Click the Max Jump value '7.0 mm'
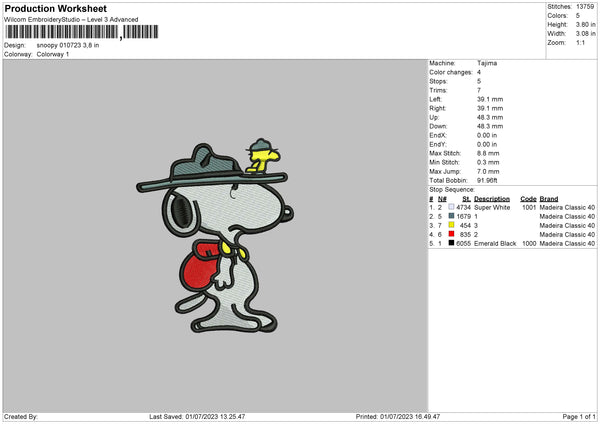 (488, 171)
